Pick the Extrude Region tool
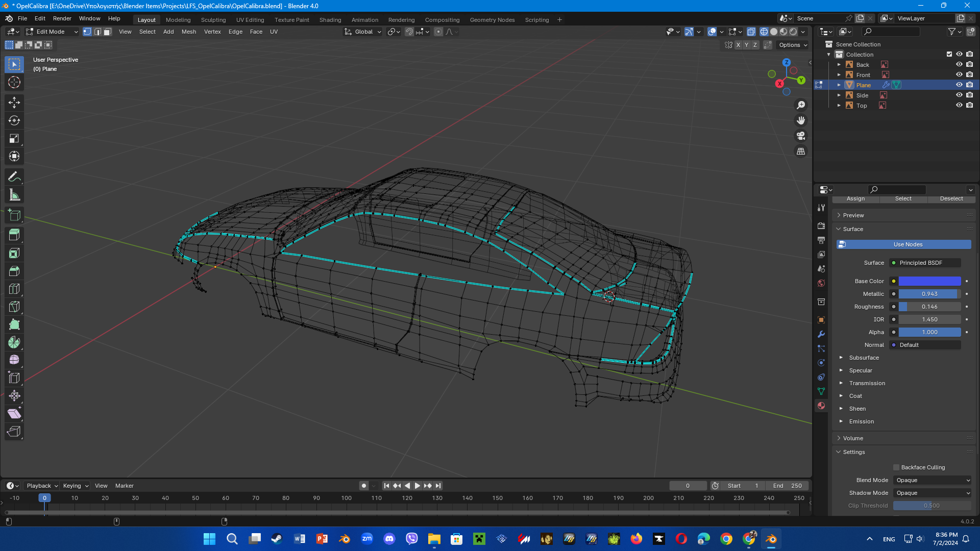The image size is (980, 551). click(14, 235)
